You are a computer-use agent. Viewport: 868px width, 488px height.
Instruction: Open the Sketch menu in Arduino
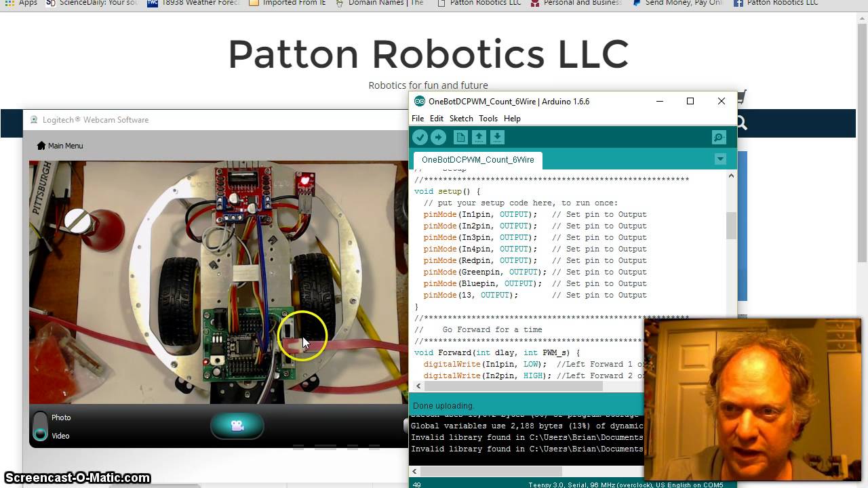461,119
